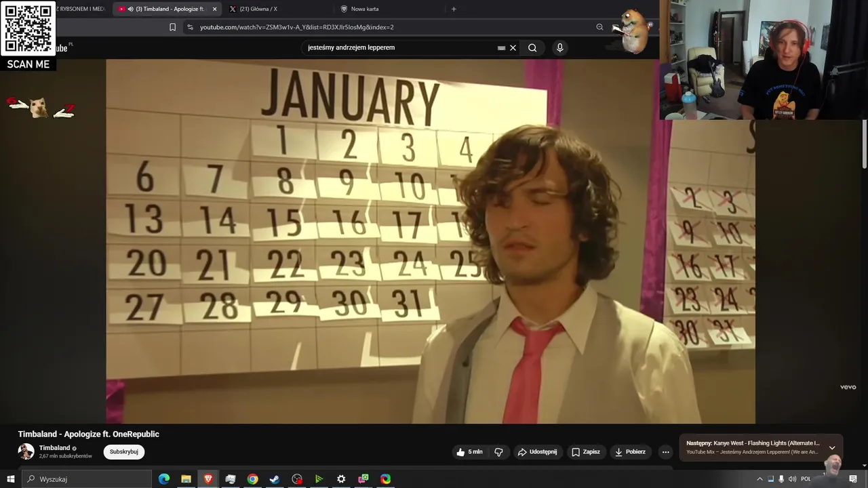
Task: Like the Timbaland video (5 mln)
Action: pos(469,452)
